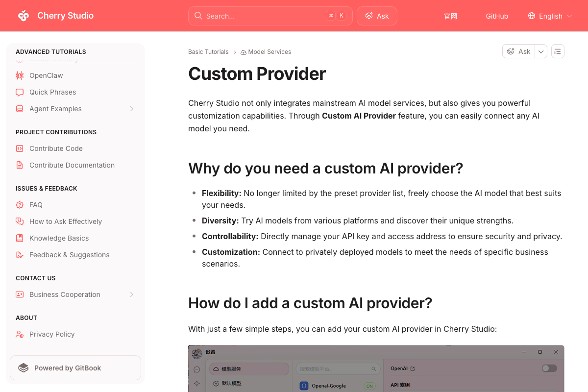Open the English language dropdown
The image size is (588, 392).
pyautogui.click(x=550, y=16)
